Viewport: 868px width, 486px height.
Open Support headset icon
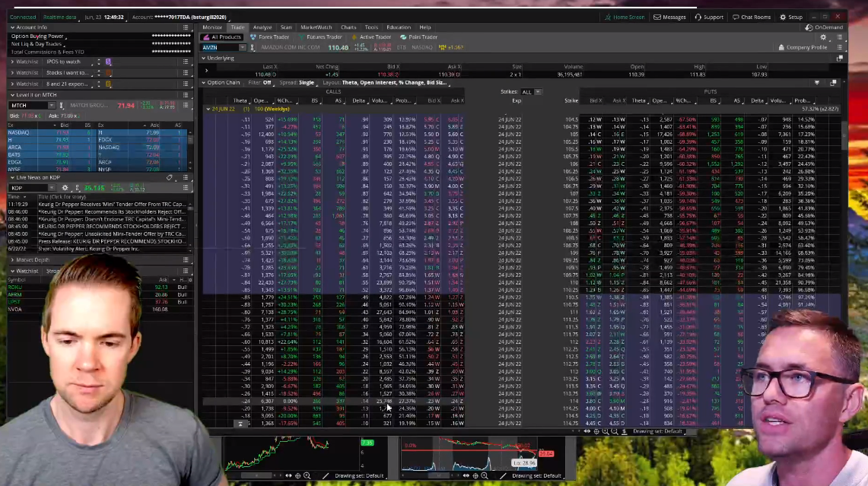click(698, 17)
